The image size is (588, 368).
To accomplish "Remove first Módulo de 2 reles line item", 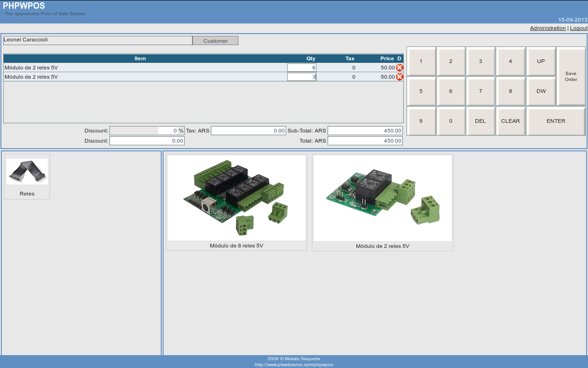I will pos(399,67).
